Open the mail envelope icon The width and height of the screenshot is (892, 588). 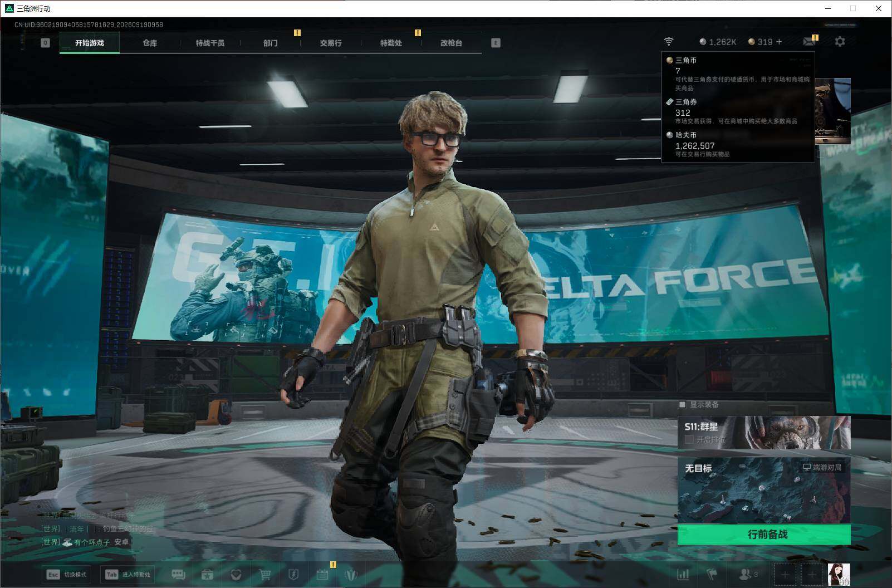[810, 42]
